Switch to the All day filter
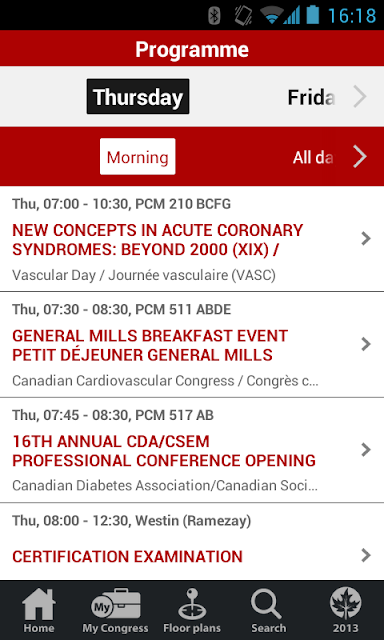Image resolution: width=384 pixels, height=640 pixels. [x=313, y=158]
